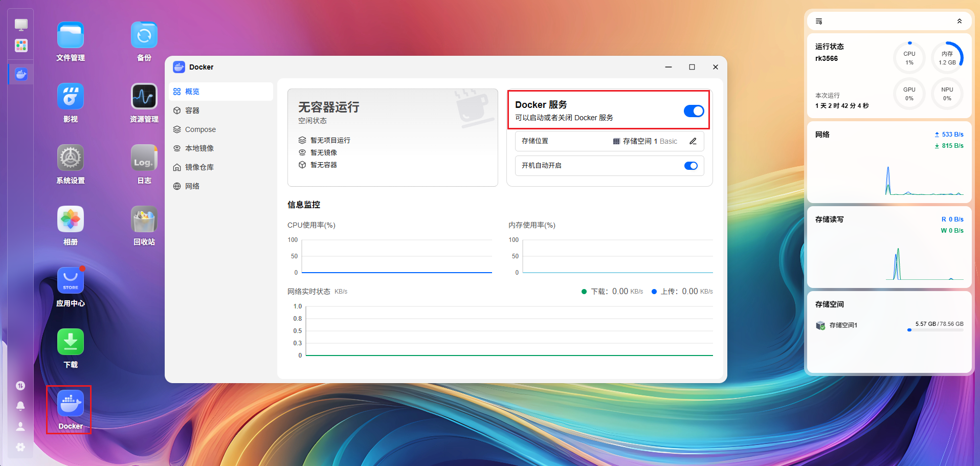Open 系统设置 system settings gear icon
Viewport: 980px width, 466px height.
(x=71, y=158)
